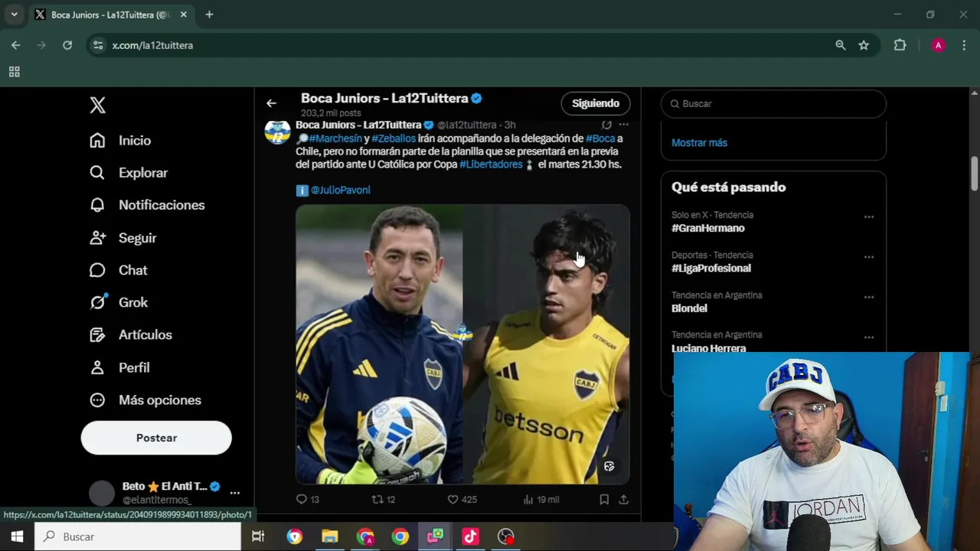Image resolution: width=980 pixels, height=551 pixels.
Task: Open the #Zeballos hashtag
Action: [x=394, y=139]
